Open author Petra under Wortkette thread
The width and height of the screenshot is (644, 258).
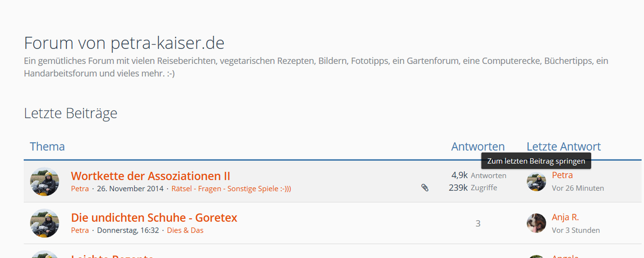click(x=80, y=189)
